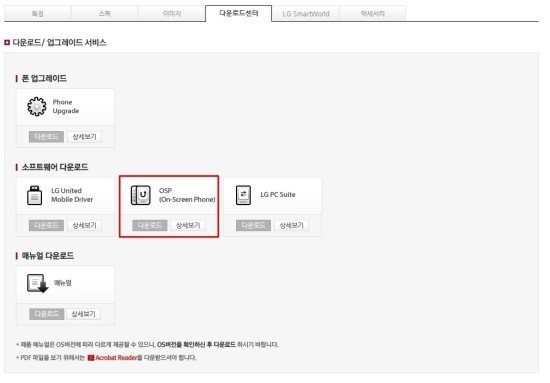Image resolution: width=550 pixels, height=383 pixels.
Task: Click the 소프트웨어 다운로드 section heading
Action: [x=55, y=167]
